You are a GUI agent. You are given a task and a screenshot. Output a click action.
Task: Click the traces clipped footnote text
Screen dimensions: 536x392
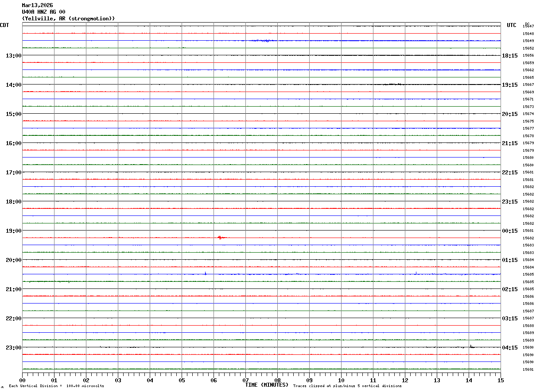(x=347, y=386)
